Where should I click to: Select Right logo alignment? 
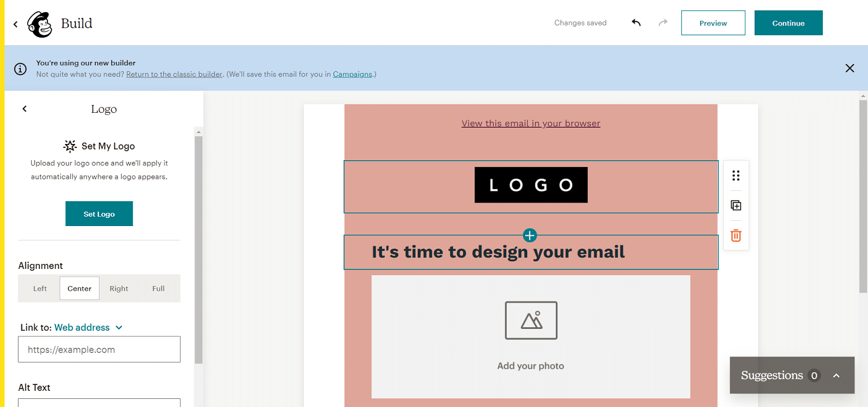coord(119,288)
